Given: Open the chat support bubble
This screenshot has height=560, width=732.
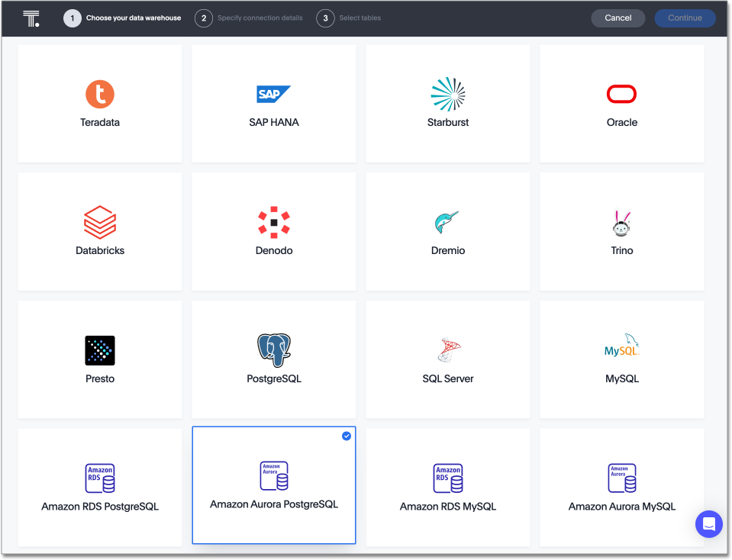Looking at the screenshot, I should (x=708, y=524).
